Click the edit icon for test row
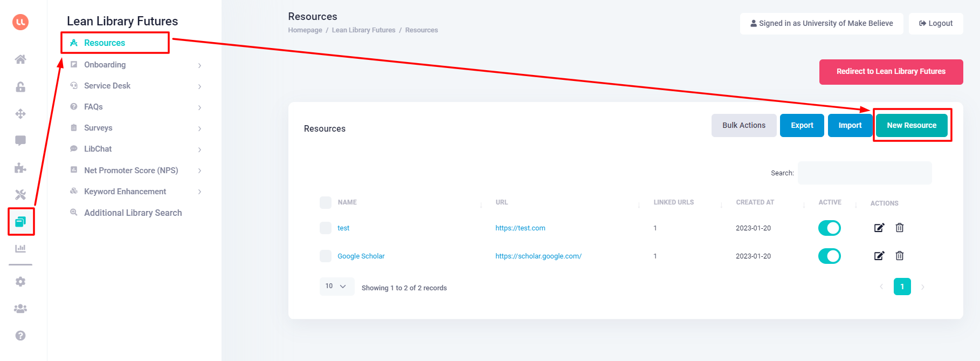The height and width of the screenshot is (361, 980). (879, 228)
